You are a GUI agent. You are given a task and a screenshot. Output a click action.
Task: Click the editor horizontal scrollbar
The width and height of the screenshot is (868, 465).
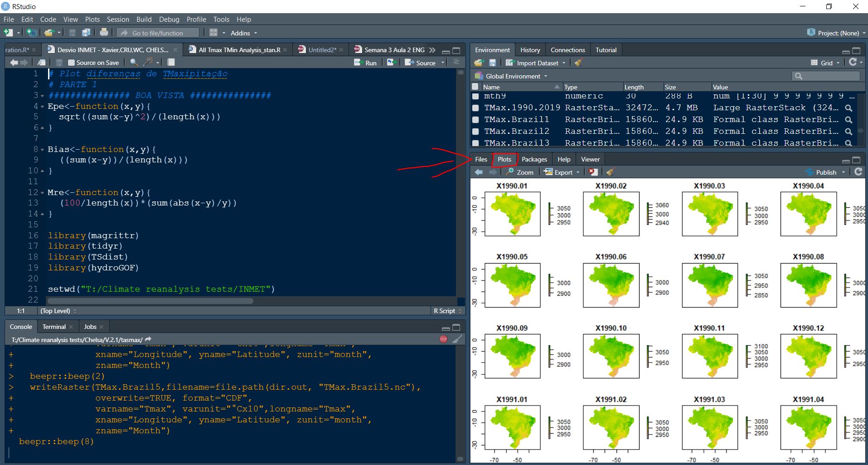click(150, 301)
